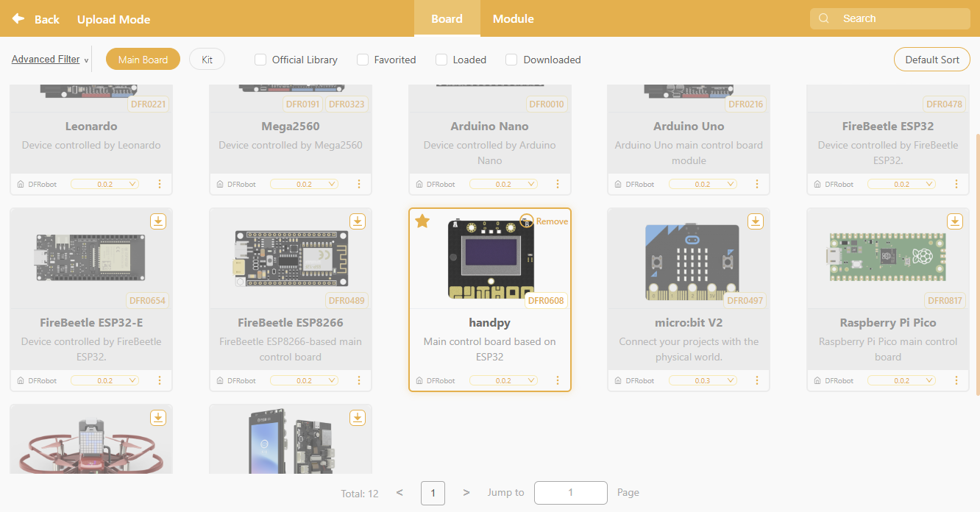The height and width of the screenshot is (512, 980).
Task: Click into the Search field
Action: pos(890,18)
